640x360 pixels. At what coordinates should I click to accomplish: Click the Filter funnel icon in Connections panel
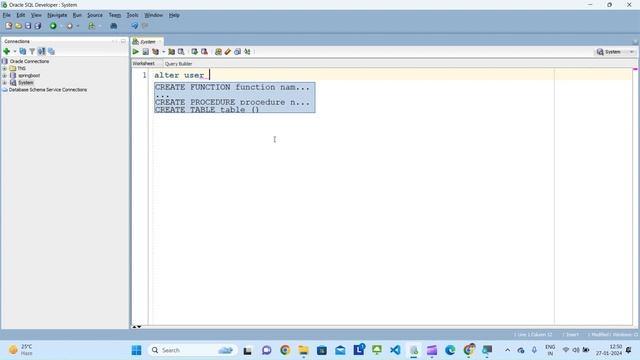pos(32,51)
